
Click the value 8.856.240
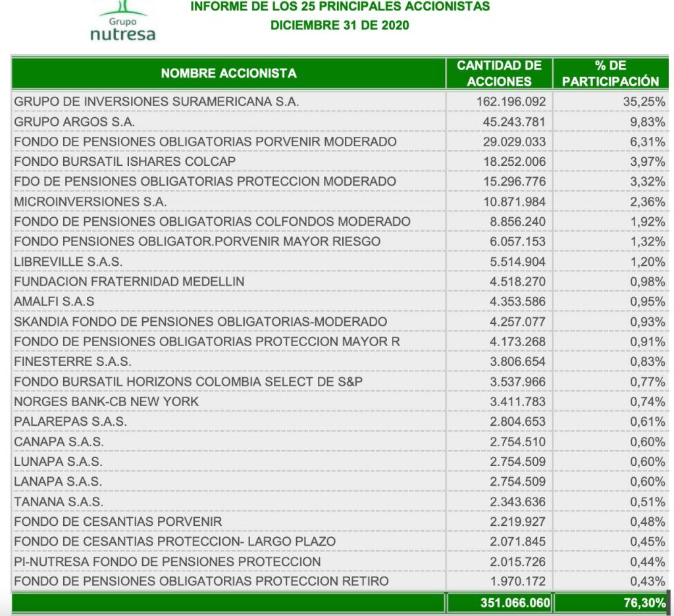[517, 221]
